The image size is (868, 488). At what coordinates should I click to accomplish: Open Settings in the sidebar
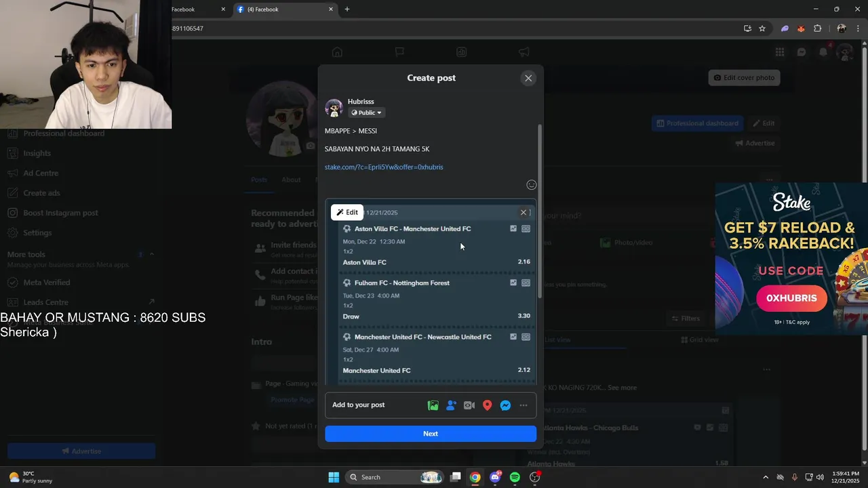[37, 232]
